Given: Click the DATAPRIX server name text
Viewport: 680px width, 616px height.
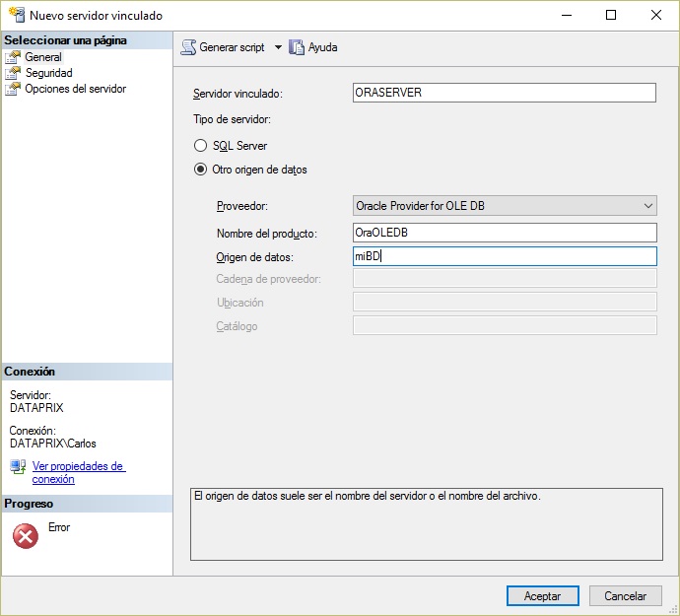Looking at the screenshot, I should (x=36, y=408).
